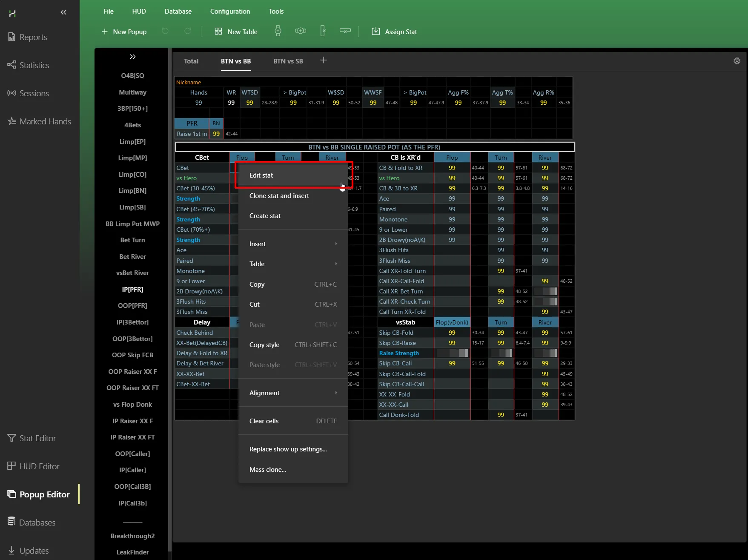Click the New Table grid icon

[218, 32]
